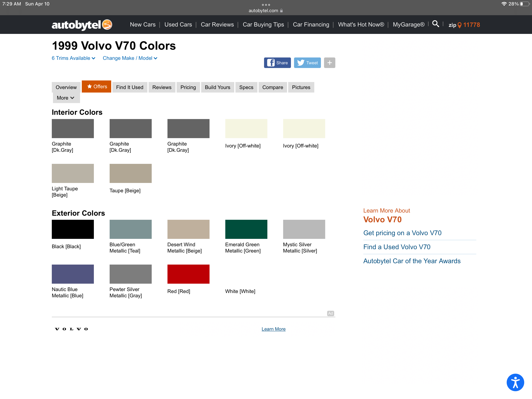This screenshot has height=399, width=532.
Task: Click the Autobytel logo
Action: 82,25
